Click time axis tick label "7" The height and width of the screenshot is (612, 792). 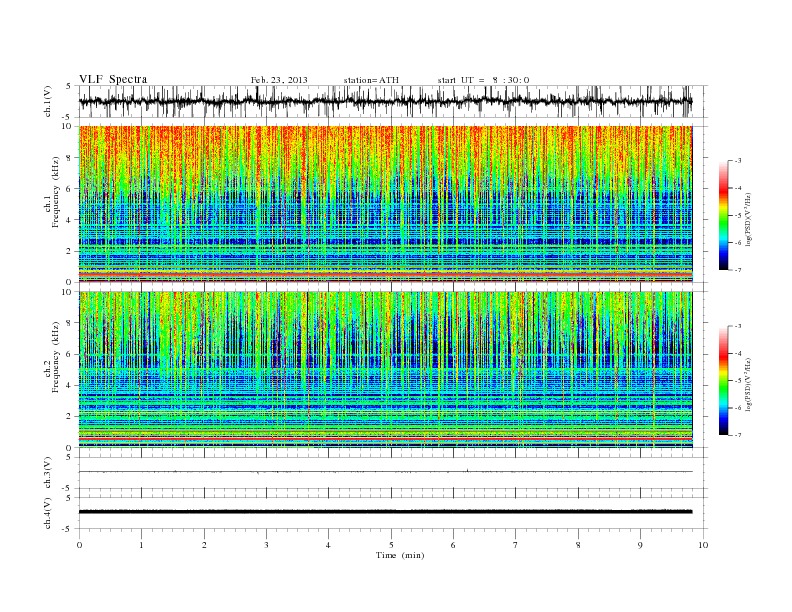click(x=516, y=545)
